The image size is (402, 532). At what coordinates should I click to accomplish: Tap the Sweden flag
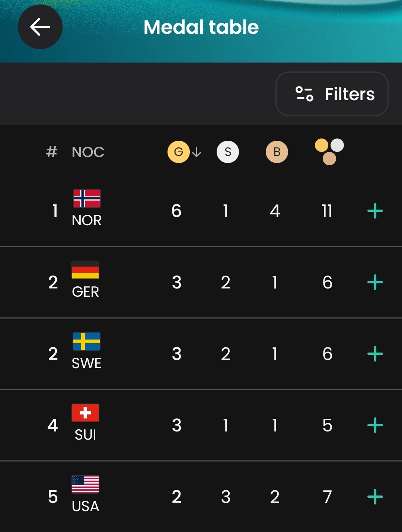tap(86, 341)
